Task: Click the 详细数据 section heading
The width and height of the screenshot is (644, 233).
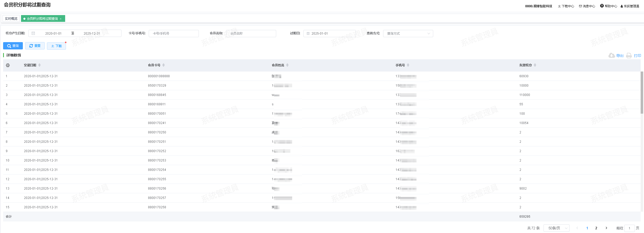Action: click(x=14, y=55)
